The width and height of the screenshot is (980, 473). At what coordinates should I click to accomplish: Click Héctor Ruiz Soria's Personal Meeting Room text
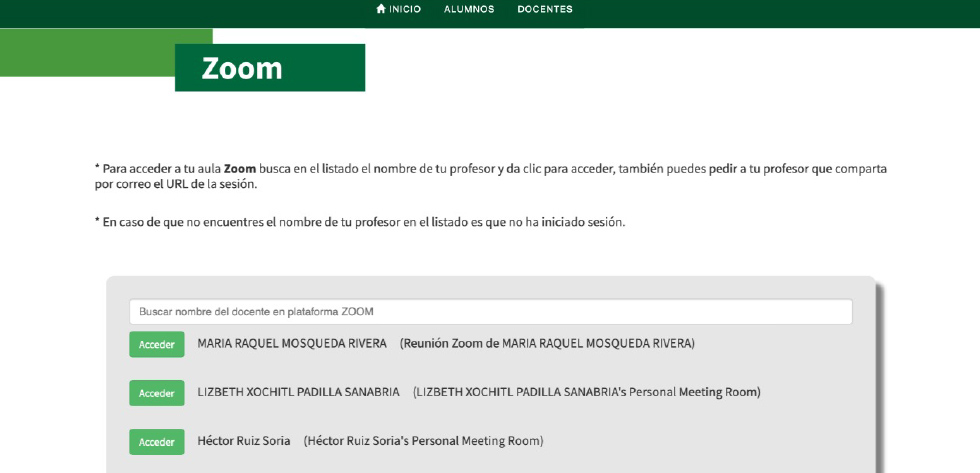click(x=423, y=441)
